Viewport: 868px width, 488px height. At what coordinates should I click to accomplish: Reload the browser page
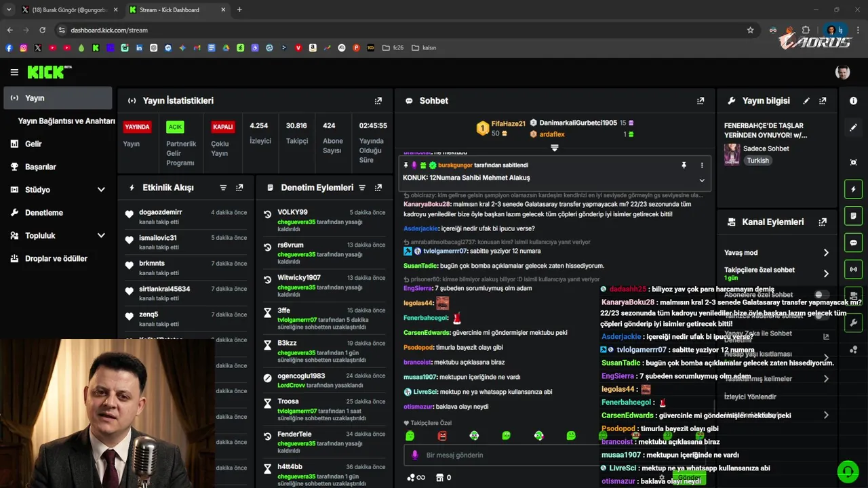(42, 30)
